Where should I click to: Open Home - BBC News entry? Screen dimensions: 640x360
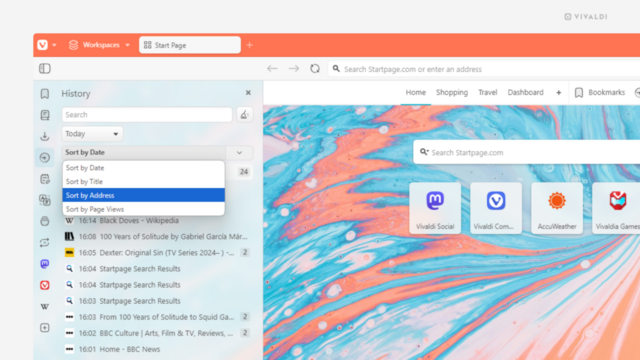(157, 349)
